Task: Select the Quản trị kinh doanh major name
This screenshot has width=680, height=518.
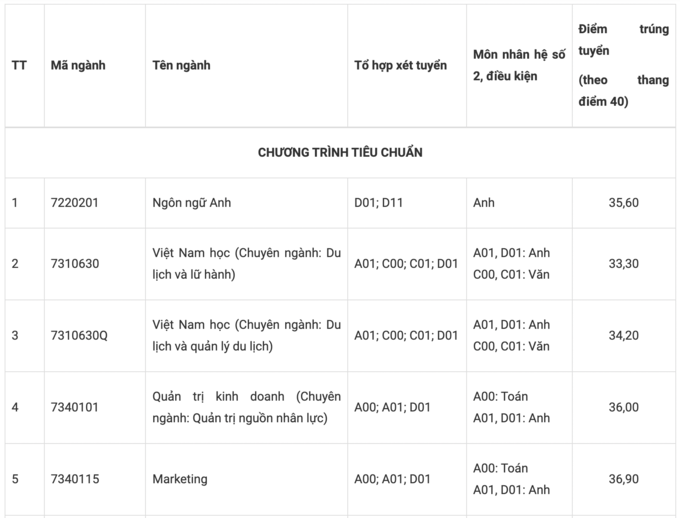Action: (x=246, y=407)
